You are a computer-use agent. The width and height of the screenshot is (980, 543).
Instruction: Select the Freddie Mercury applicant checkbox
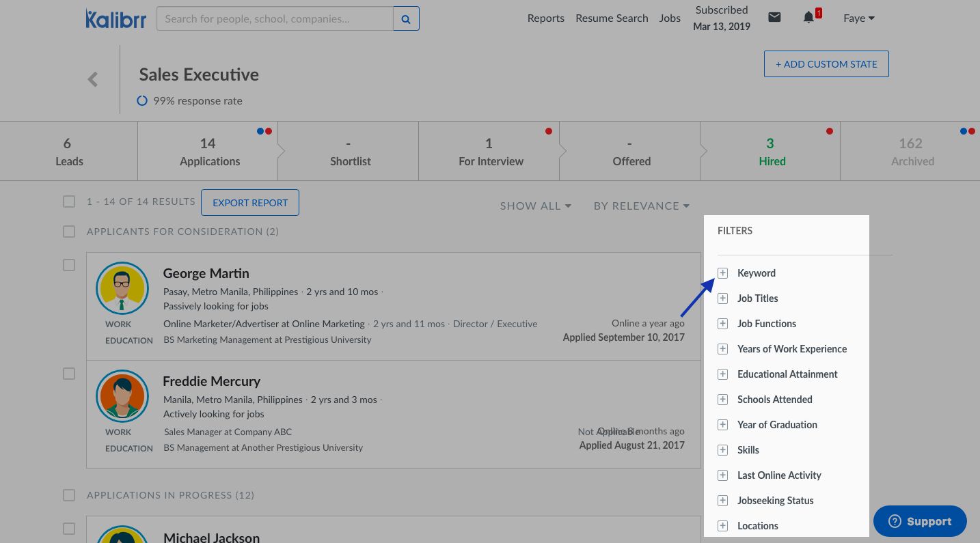[69, 374]
